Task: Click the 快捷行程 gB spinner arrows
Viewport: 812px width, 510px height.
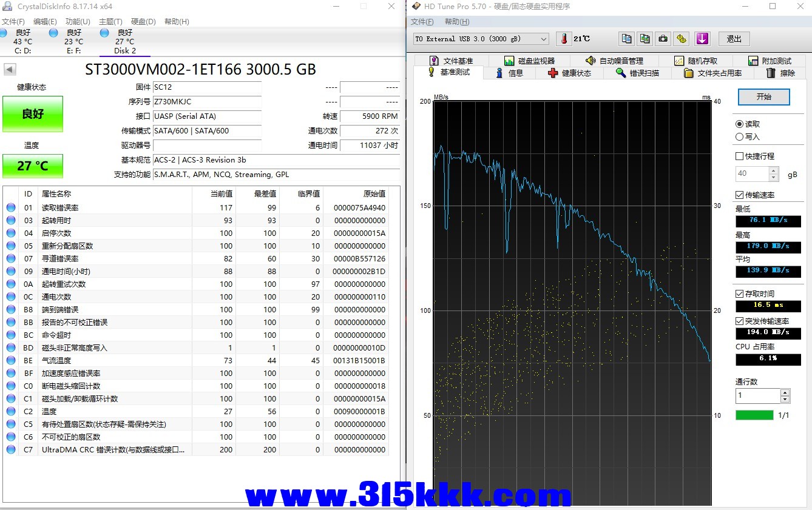Action: coord(773,174)
